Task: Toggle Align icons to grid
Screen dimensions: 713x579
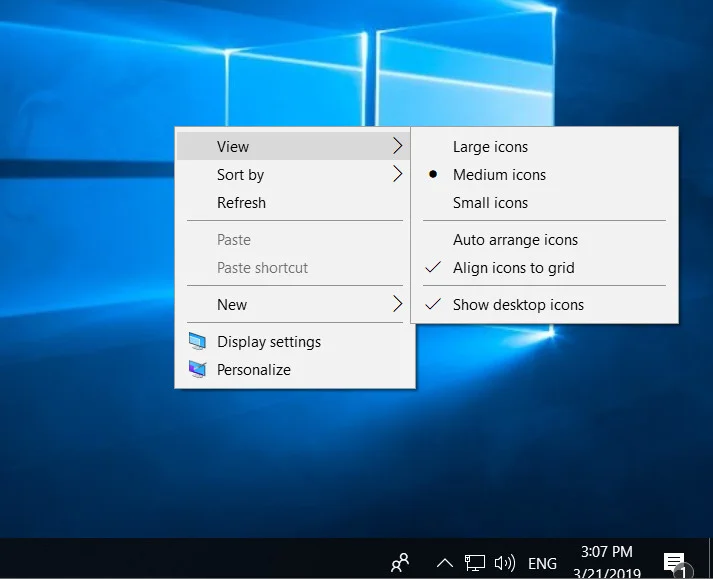Action: tap(545, 268)
